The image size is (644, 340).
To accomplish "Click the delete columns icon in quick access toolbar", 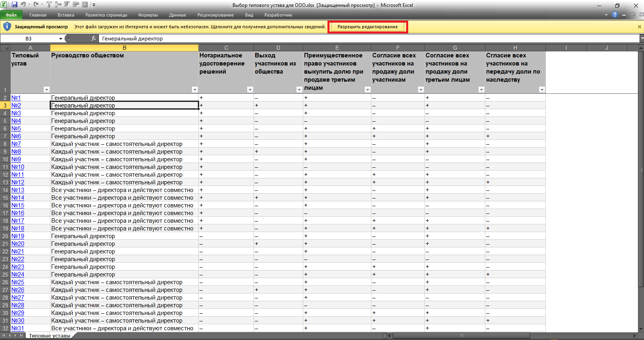I will coord(67,4).
